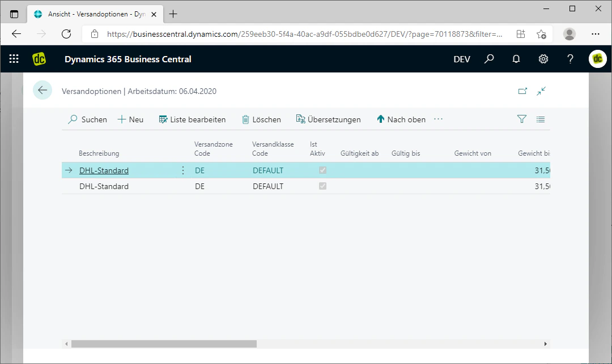This screenshot has height=364, width=612.
Task: Click the horizontal scrollbar thumb
Action: pyautogui.click(x=164, y=344)
